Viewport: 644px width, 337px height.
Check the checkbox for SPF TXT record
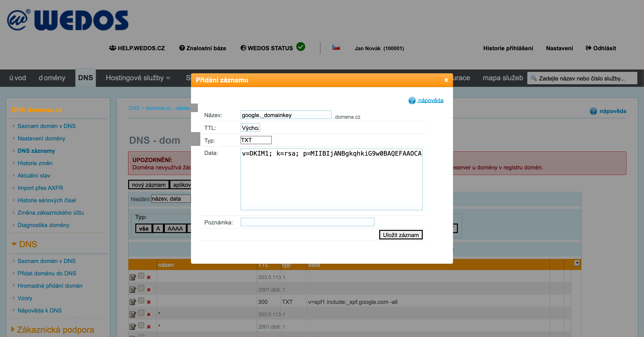pyautogui.click(x=141, y=300)
